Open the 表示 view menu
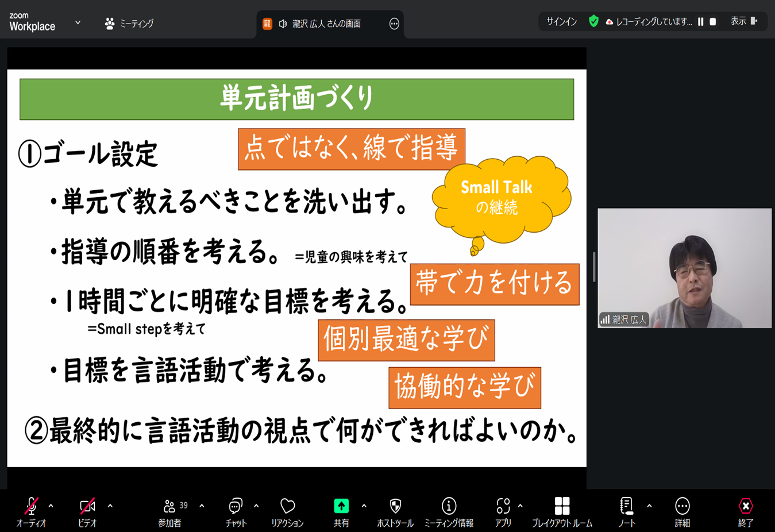The image size is (775, 532). tap(744, 21)
